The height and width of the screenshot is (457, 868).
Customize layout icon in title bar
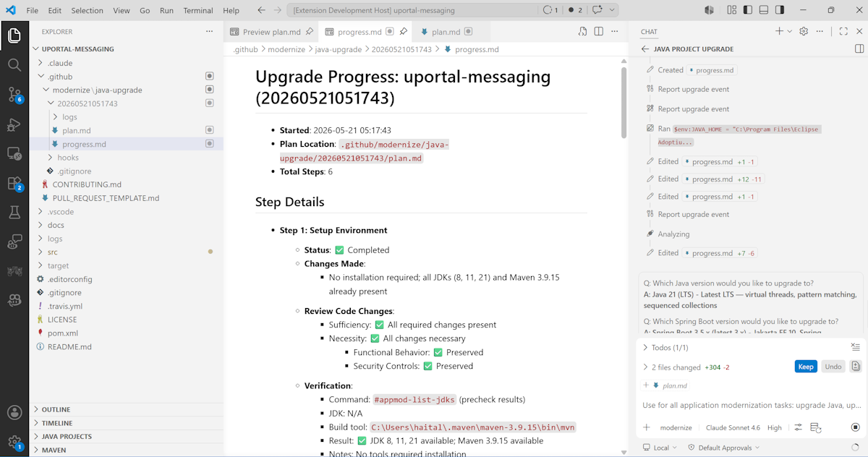click(732, 10)
